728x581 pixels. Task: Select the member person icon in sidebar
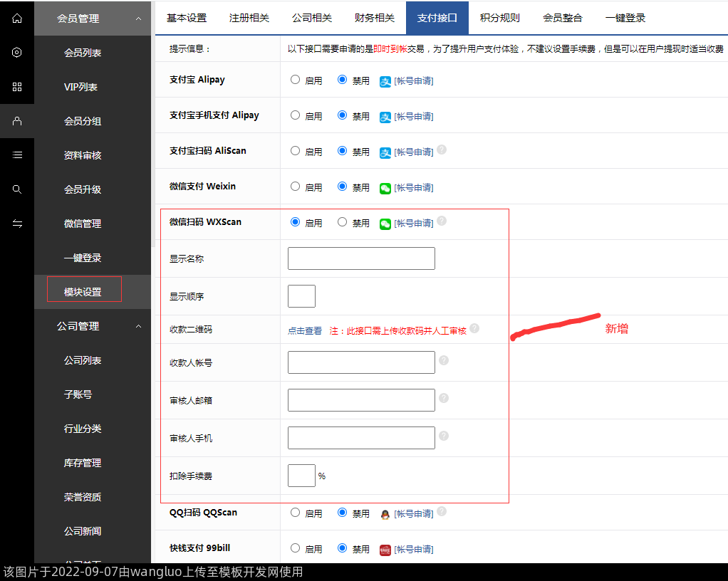pos(17,121)
